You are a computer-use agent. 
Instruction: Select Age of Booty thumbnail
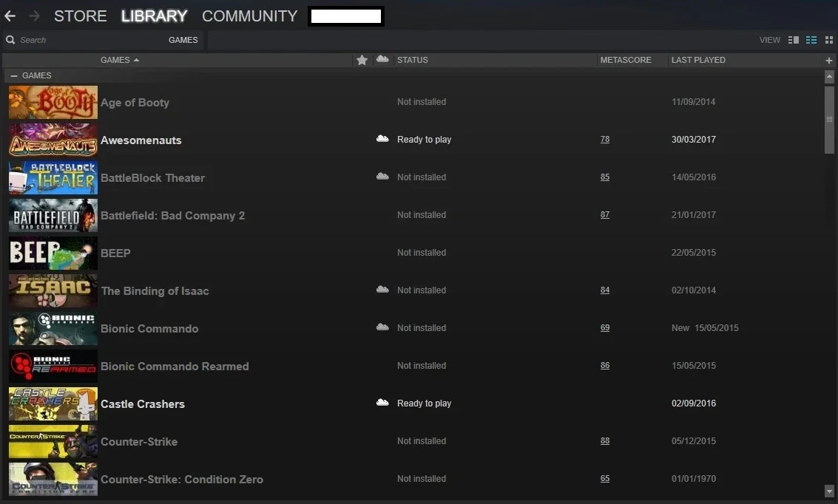53,103
